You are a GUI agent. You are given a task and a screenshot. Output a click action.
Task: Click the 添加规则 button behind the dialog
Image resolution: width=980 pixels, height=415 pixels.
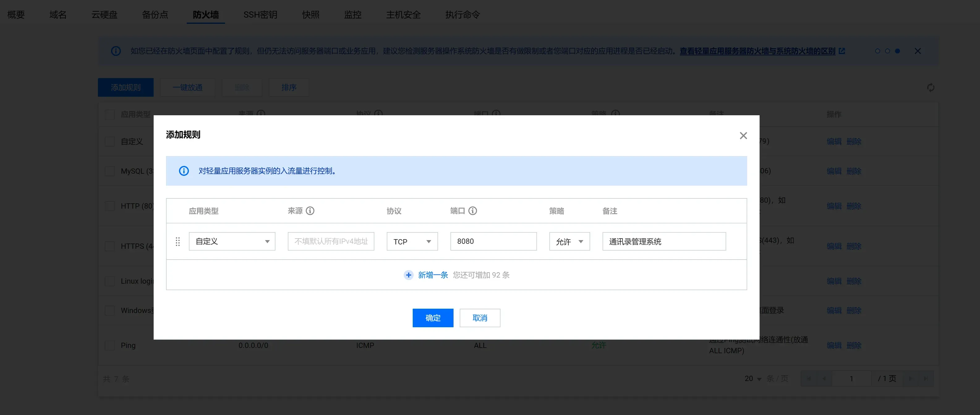[x=126, y=87]
